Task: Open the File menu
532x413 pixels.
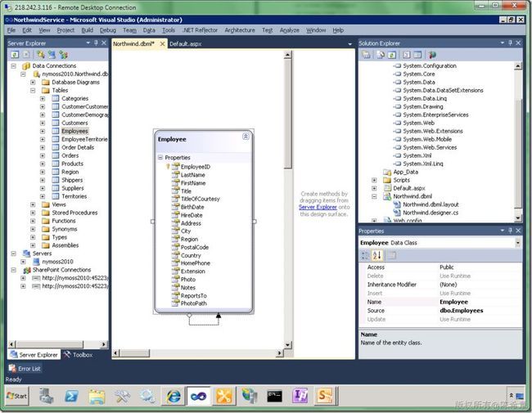Action: (x=11, y=30)
